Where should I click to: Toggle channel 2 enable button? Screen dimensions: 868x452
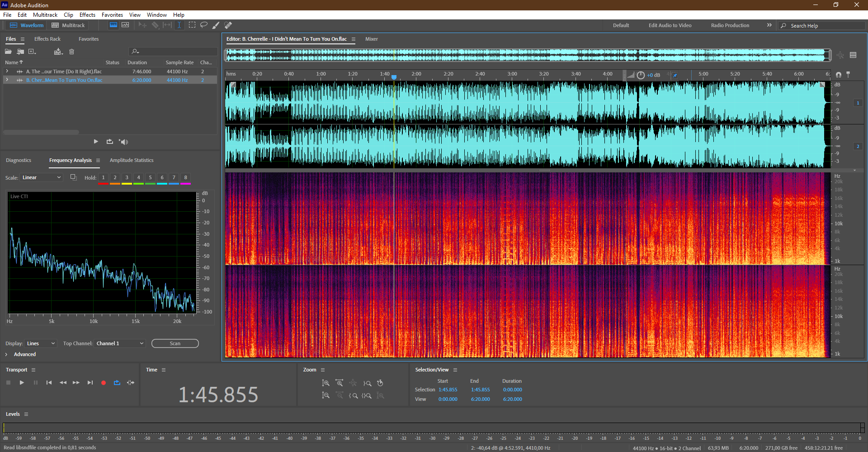(x=858, y=147)
